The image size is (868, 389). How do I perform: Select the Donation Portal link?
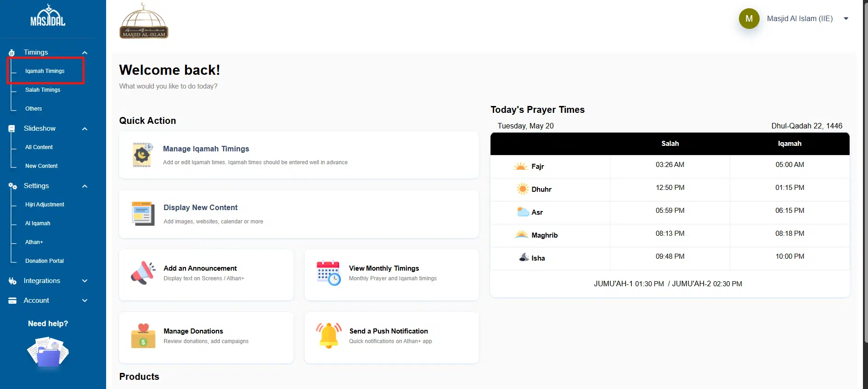click(x=45, y=261)
